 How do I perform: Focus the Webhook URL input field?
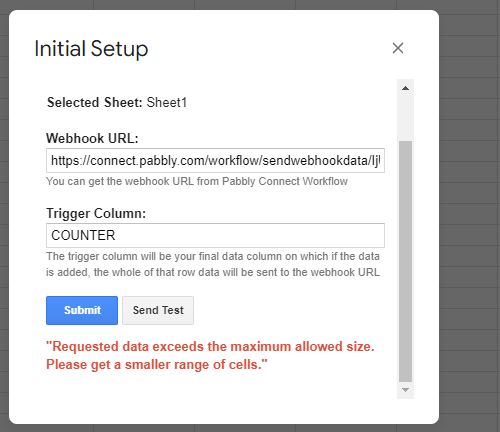tap(215, 161)
